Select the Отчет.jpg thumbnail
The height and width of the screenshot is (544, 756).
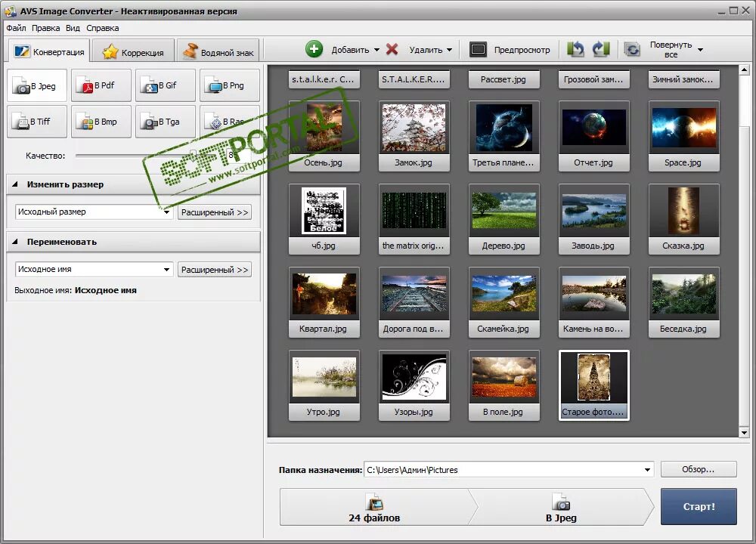coord(594,136)
